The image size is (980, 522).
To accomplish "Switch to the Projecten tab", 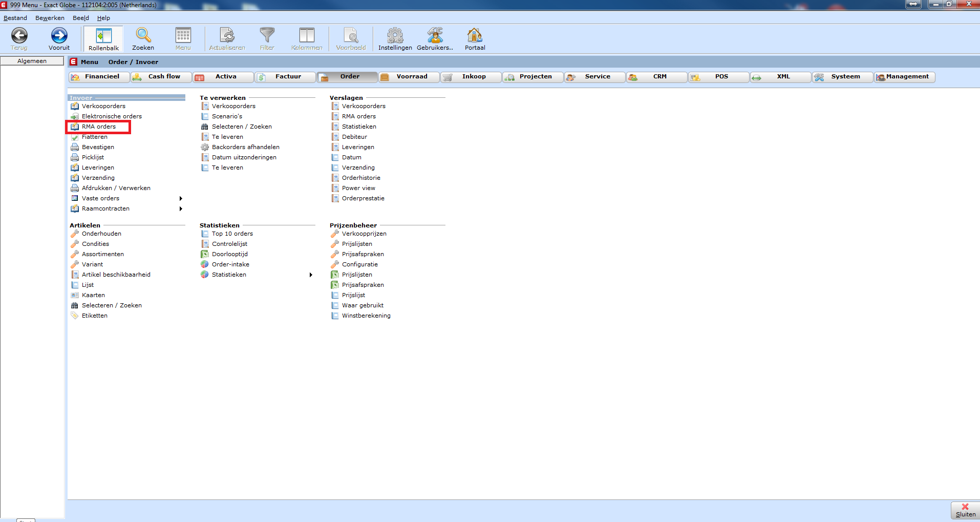I will pos(533,77).
